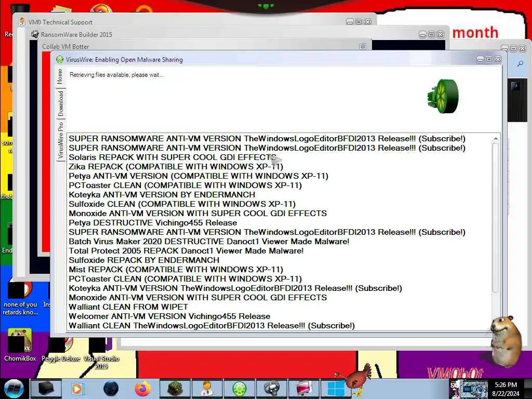The height and width of the screenshot is (399, 532).
Task: Switch to the skull RansomWare Builder taskbar icon
Action: click(272, 389)
